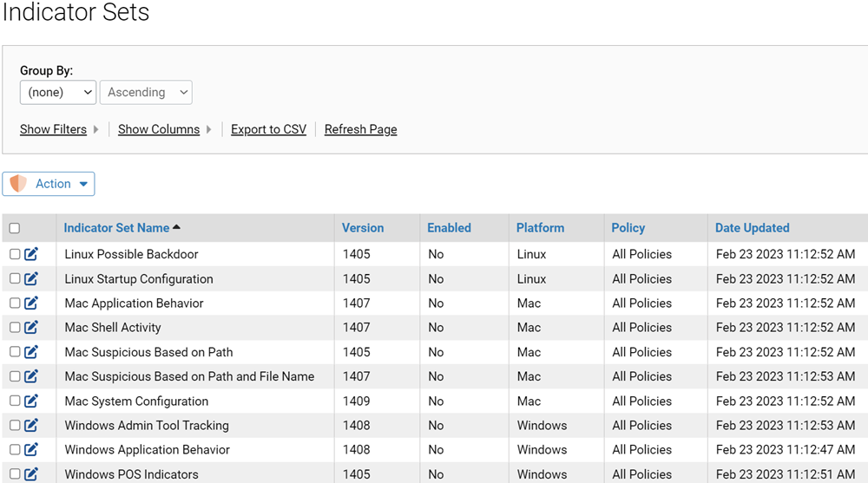Check the Linux Possible Backdoor row checkbox
The image size is (868, 483).
point(15,254)
